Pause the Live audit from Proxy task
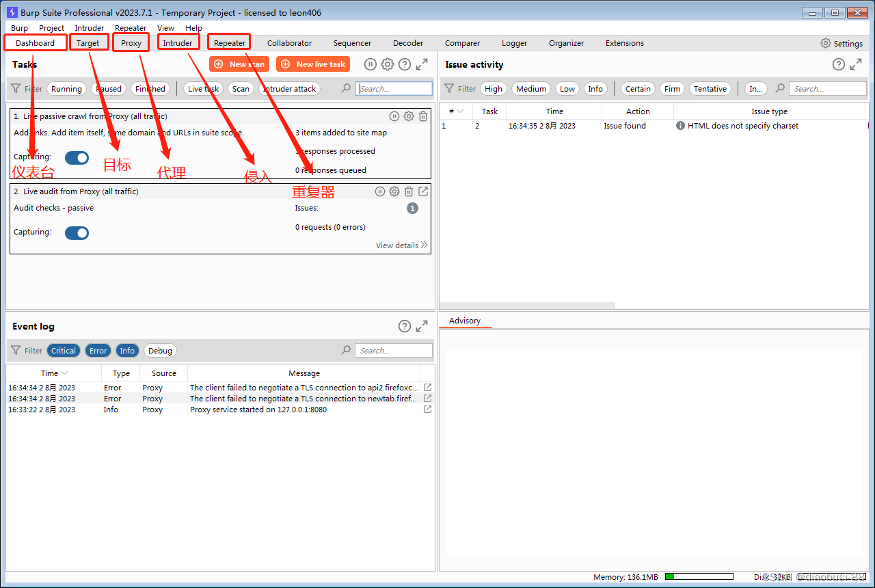Screen dimensions: 875x588 (x=380, y=191)
